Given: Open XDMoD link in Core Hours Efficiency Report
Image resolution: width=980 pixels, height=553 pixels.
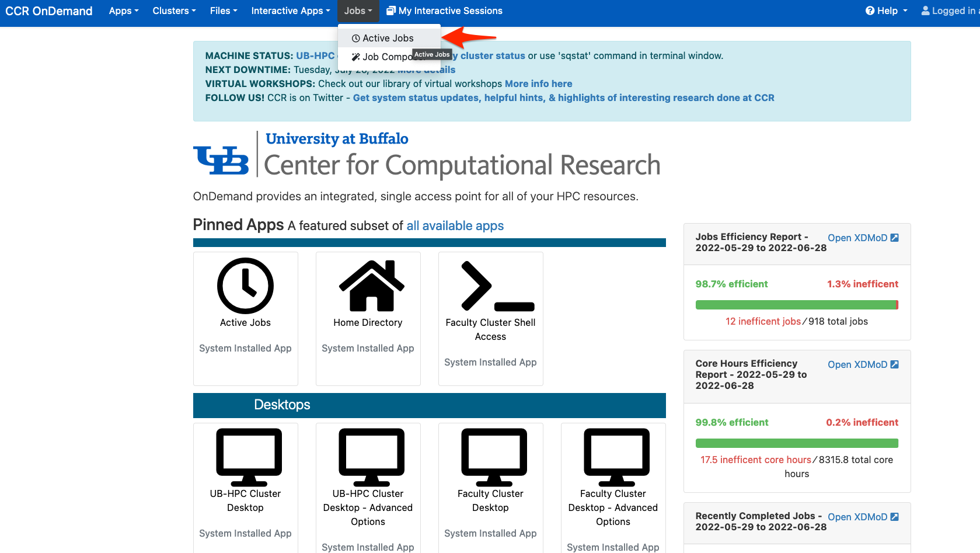Looking at the screenshot, I should pos(863,364).
